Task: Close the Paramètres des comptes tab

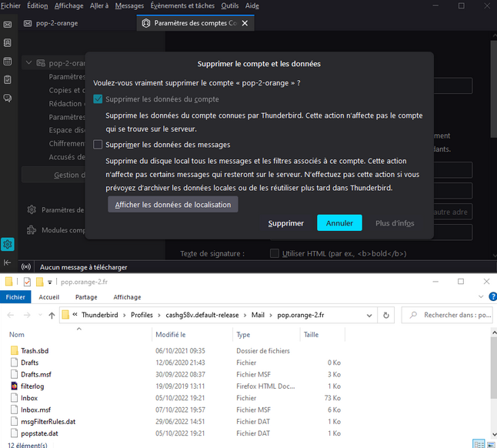Action: click(x=245, y=23)
